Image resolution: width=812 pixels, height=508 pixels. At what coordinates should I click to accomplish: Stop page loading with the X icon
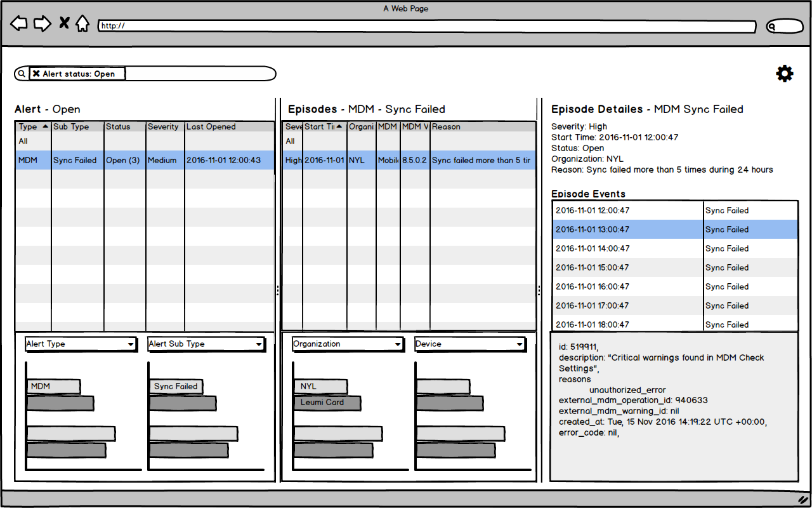click(x=63, y=23)
